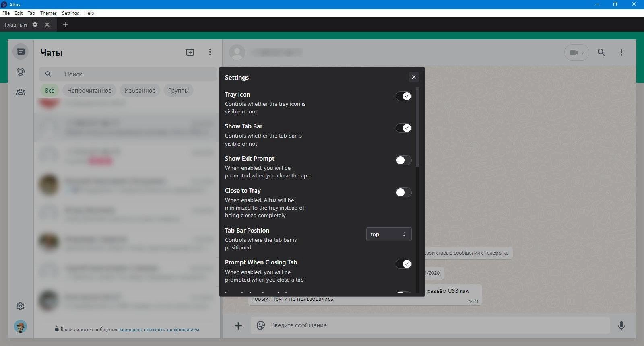
Task: Open conversation three-dot menu
Action: [x=621, y=52]
